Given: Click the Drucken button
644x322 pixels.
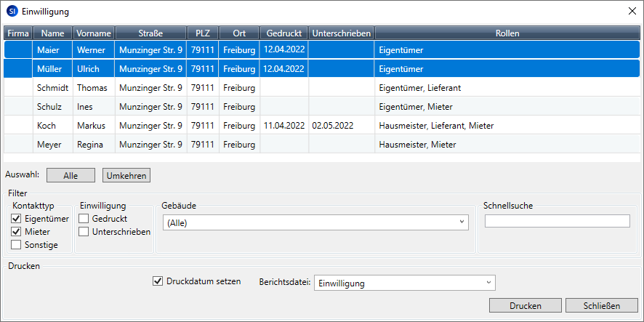Looking at the screenshot, I should pos(525,305).
